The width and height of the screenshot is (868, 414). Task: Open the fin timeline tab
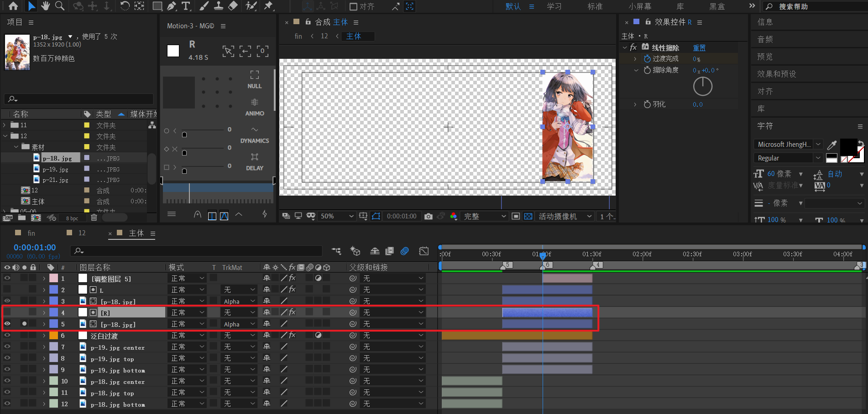tap(31, 233)
